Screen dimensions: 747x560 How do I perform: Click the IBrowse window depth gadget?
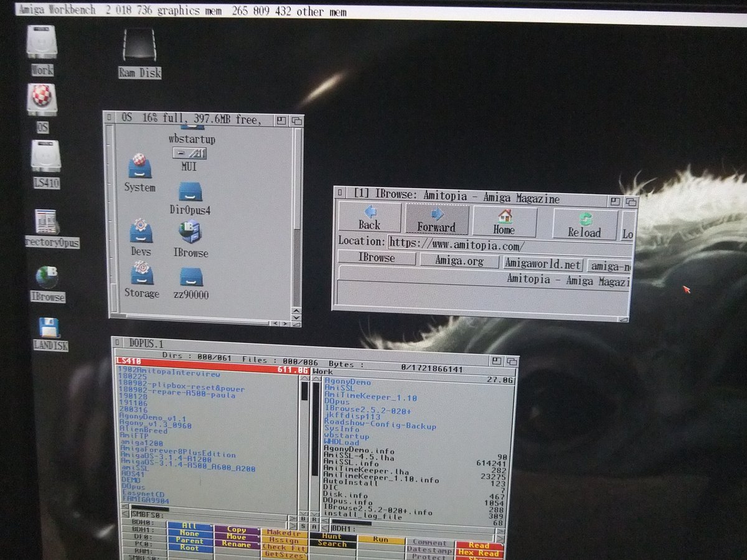[x=631, y=202]
